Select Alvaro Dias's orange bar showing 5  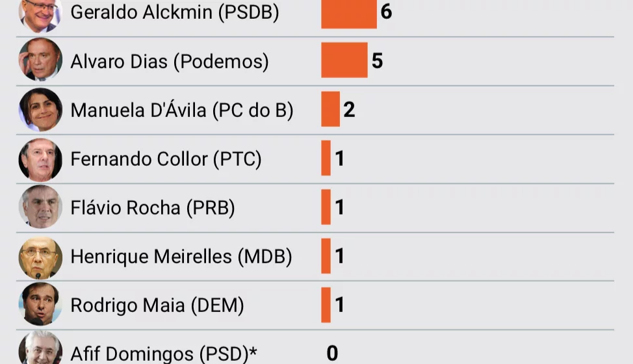344,60
